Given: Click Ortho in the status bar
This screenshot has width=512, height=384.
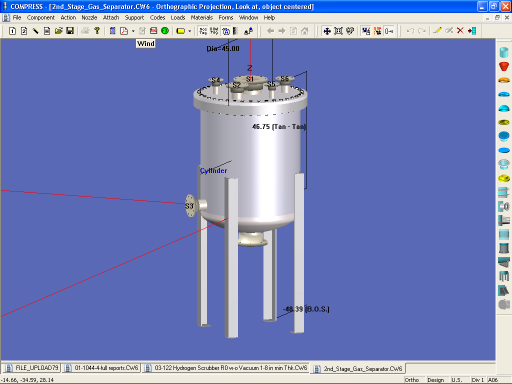Looking at the screenshot, I should pos(412,380).
